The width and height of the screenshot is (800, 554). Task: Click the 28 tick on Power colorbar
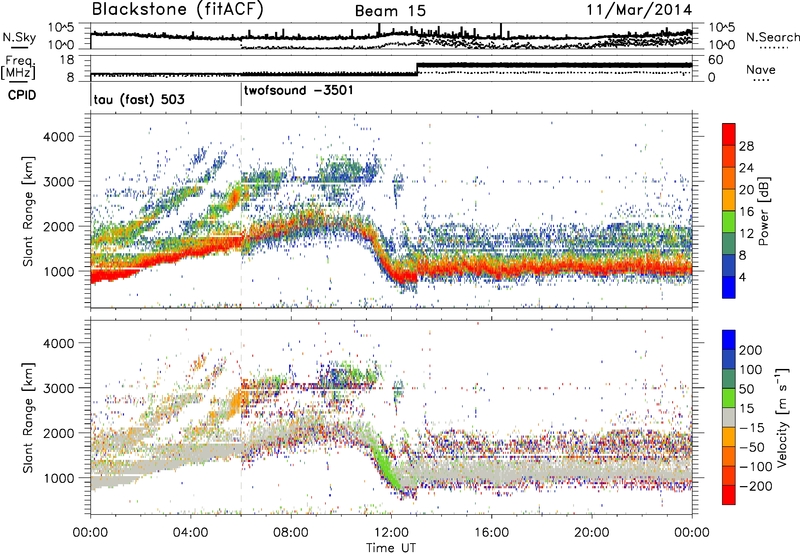point(746,146)
